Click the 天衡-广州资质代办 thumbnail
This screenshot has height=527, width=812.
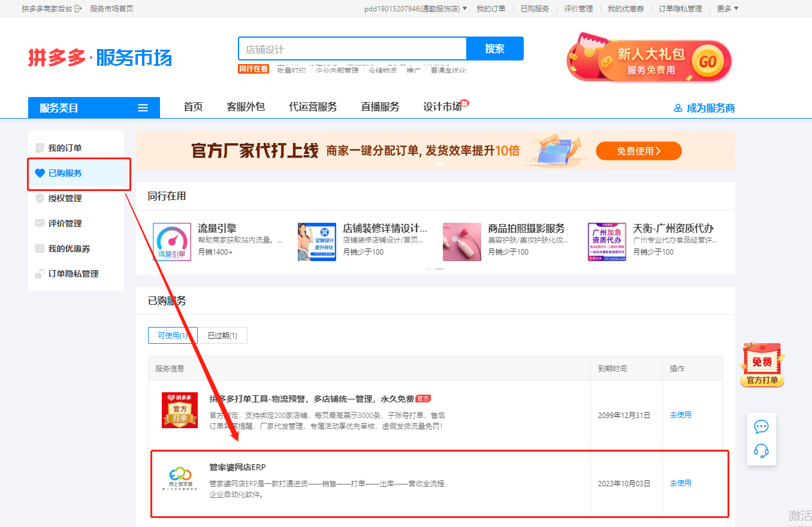click(607, 242)
